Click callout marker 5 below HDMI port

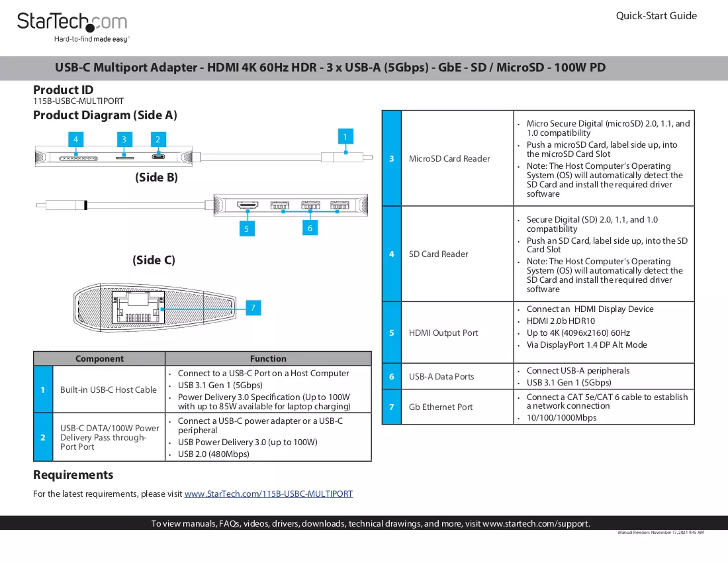point(247,229)
